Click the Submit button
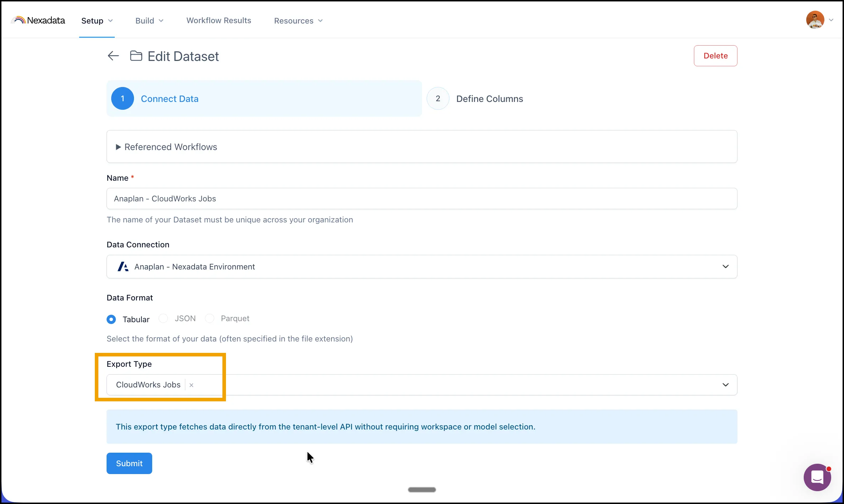844x504 pixels. [x=129, y=463]
